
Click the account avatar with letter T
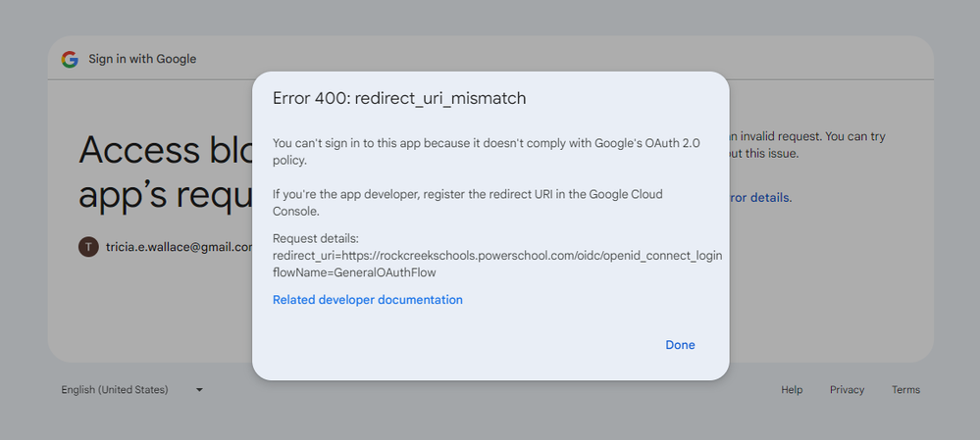[88, 247]
